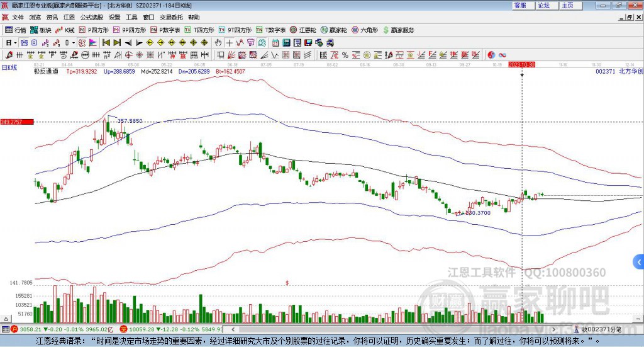Open the 文件 menu
Image resolution: width=644 pixels, height=347 pixels.
point(18,17)
